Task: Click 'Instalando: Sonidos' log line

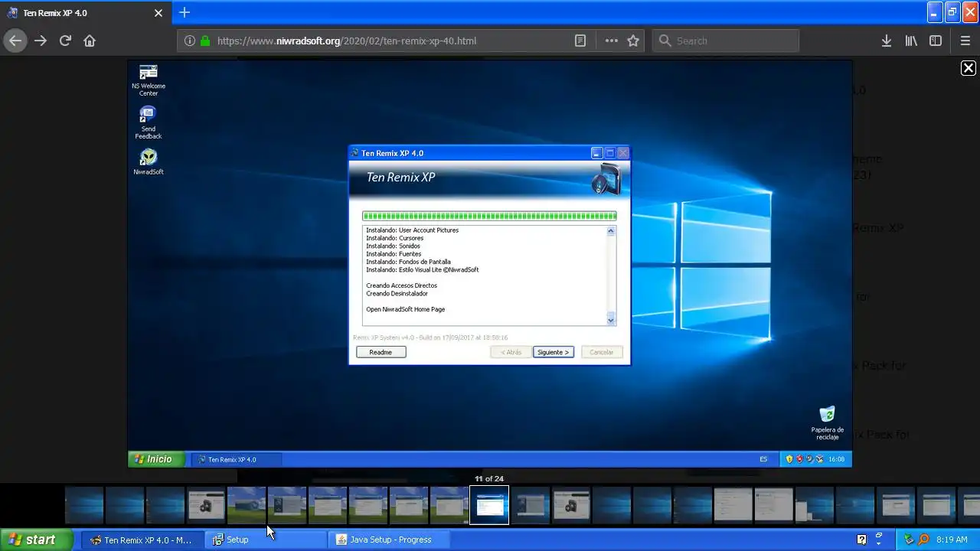Action: coord(393,246)
